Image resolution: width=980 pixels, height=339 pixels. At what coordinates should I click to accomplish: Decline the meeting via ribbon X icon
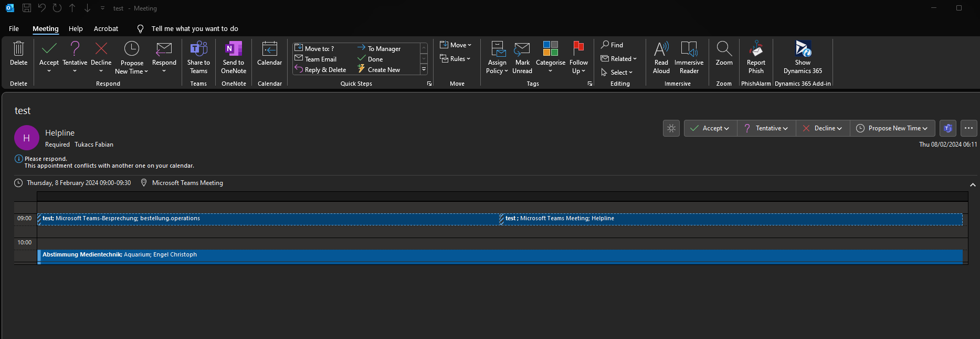[101, 49]
